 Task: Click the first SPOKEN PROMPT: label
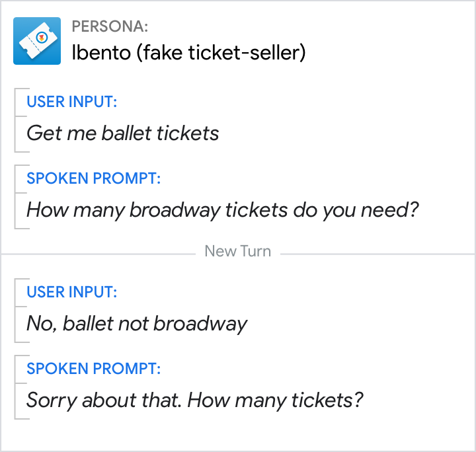click(x=93, y=178)
